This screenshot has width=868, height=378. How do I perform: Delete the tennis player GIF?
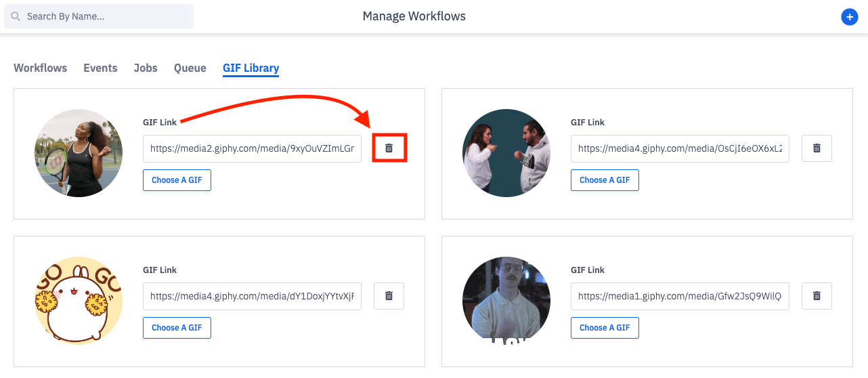(389, 148)
